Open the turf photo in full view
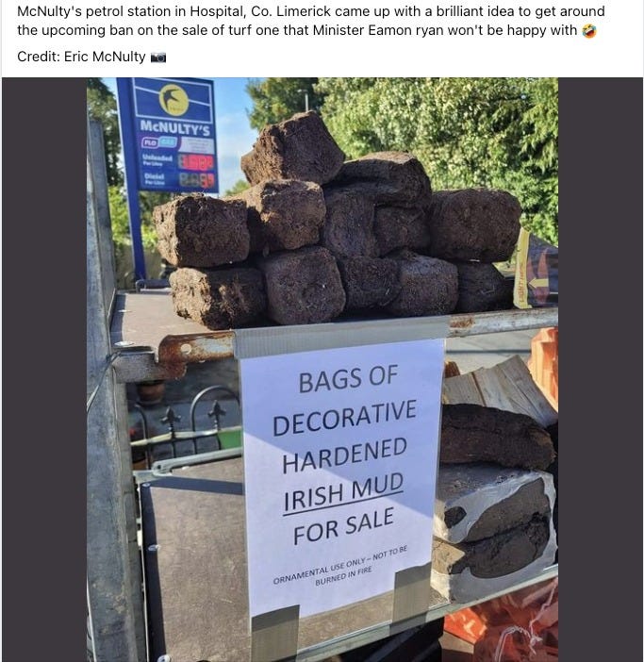The image size is (644, 662). pyautogui.click(x=322, y=370)
